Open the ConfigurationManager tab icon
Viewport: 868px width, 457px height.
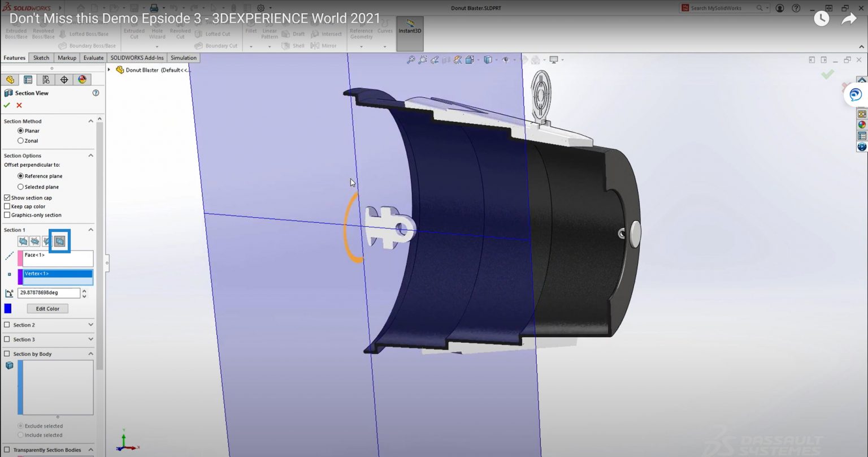click(46, 80)
